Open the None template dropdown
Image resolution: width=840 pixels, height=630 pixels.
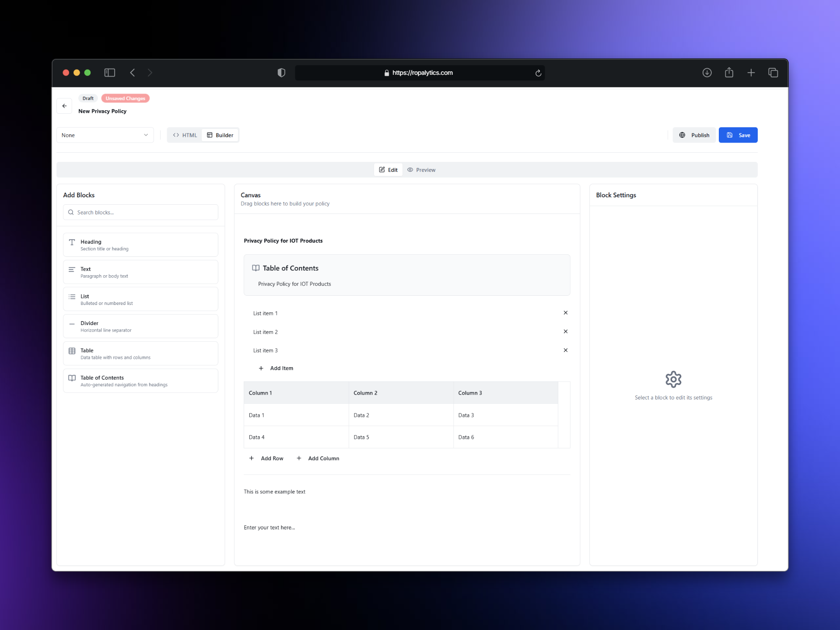pos(105,135)
